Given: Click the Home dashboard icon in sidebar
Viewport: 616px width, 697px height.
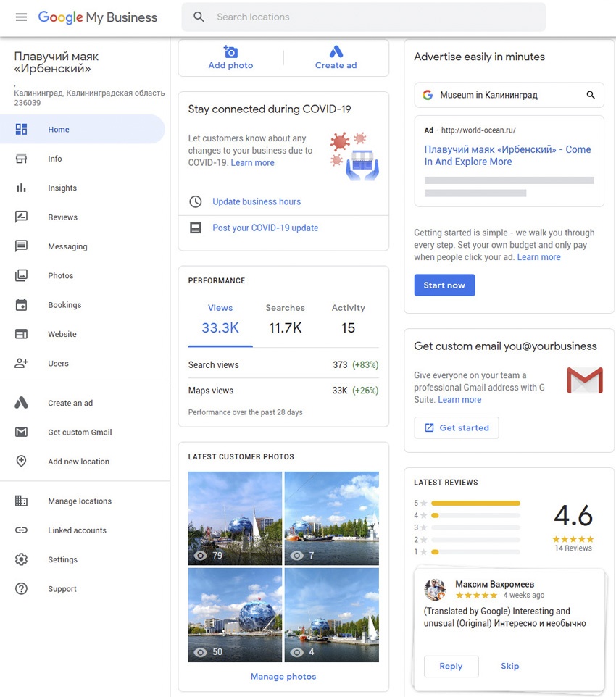Looking at the screenshot, I should (x=21, y=129).
